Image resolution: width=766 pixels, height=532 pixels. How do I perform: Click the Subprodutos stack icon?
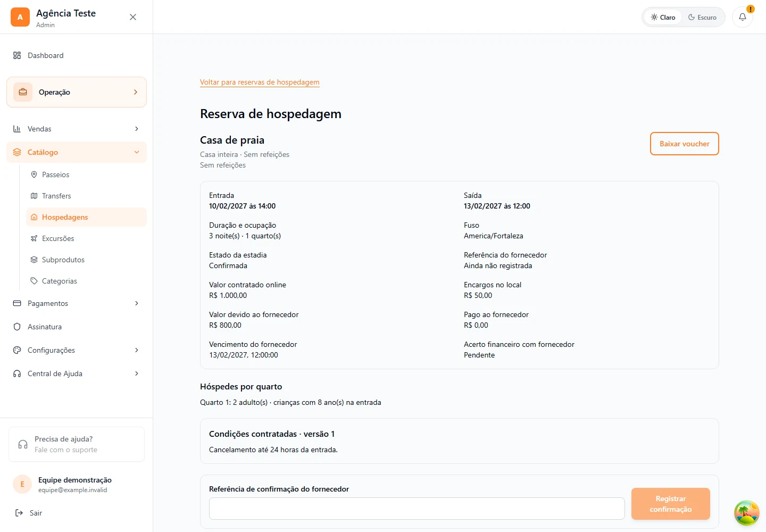pyautogui.click(x=34, y=260)
